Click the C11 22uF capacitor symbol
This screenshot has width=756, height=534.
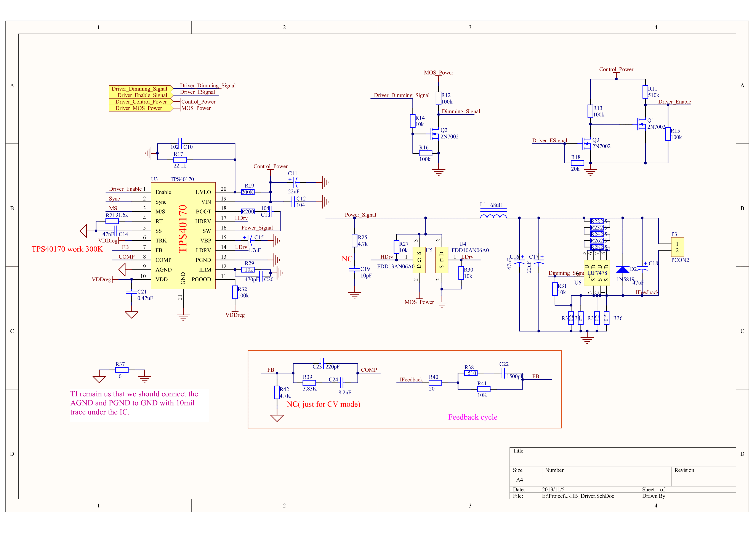(x=295, y=182)
